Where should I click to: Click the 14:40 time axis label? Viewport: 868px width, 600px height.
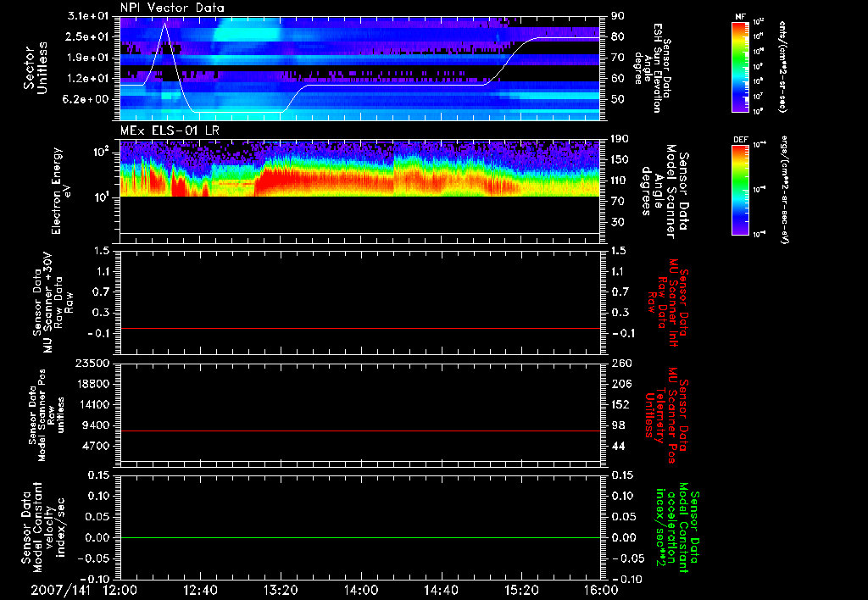click(441, 590)
